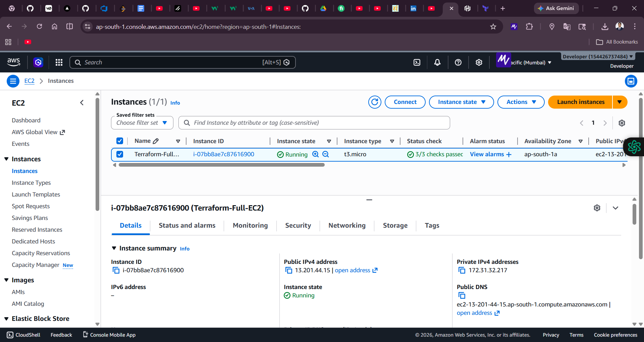Open AWS Global View external link
Screen dimensions: 644x342
[x=38, y=132]
